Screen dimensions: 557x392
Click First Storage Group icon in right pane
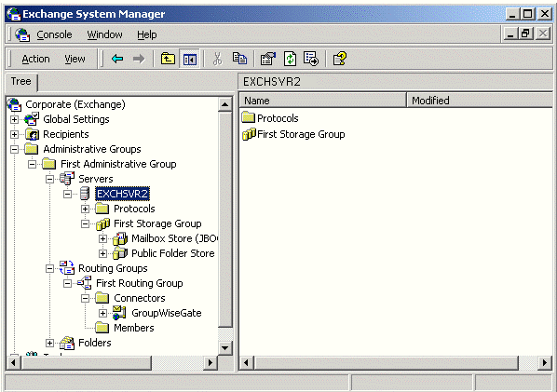(249, 134)
